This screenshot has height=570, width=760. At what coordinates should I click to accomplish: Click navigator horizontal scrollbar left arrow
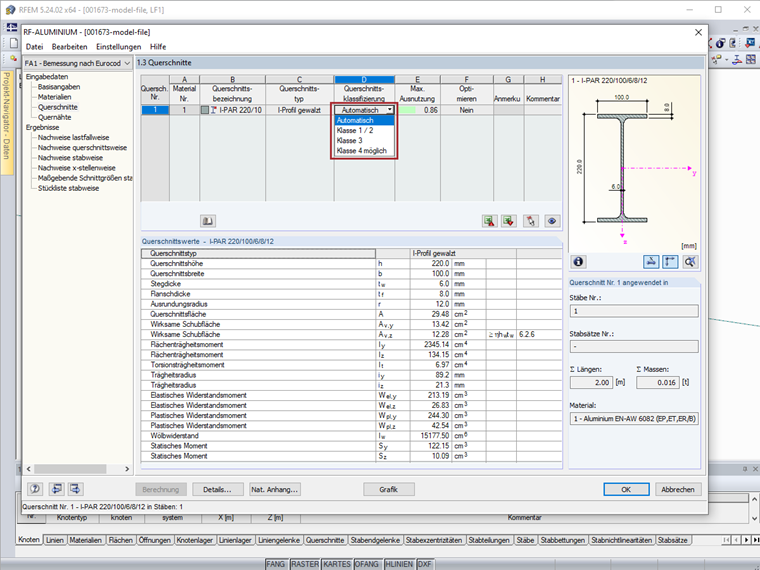pos(29,469)
